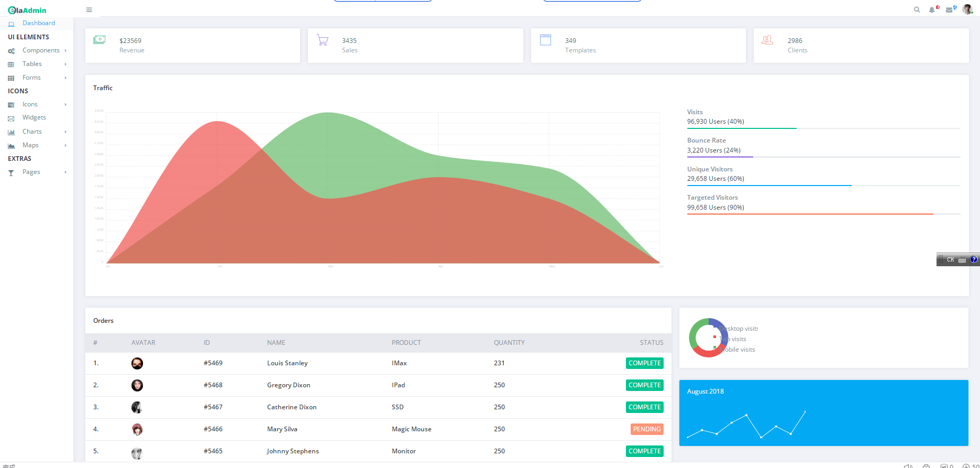The image size is (980, 468).
Task: Expand the Components sidebar menu
Action: pos(41,50)
